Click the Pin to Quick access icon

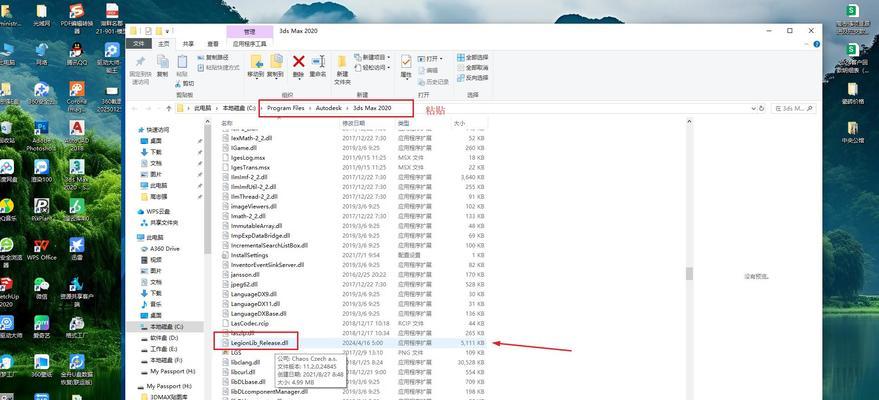140,61
